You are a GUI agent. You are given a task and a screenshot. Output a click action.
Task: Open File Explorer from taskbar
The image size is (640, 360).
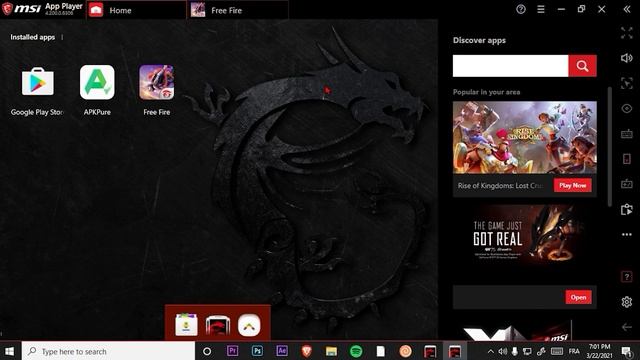pyautogui.click(x=331, y=351)
